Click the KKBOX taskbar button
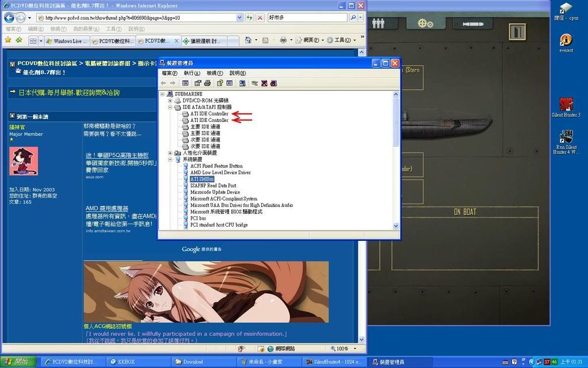The height and width of the screenshot is (368, 588). 138,362
